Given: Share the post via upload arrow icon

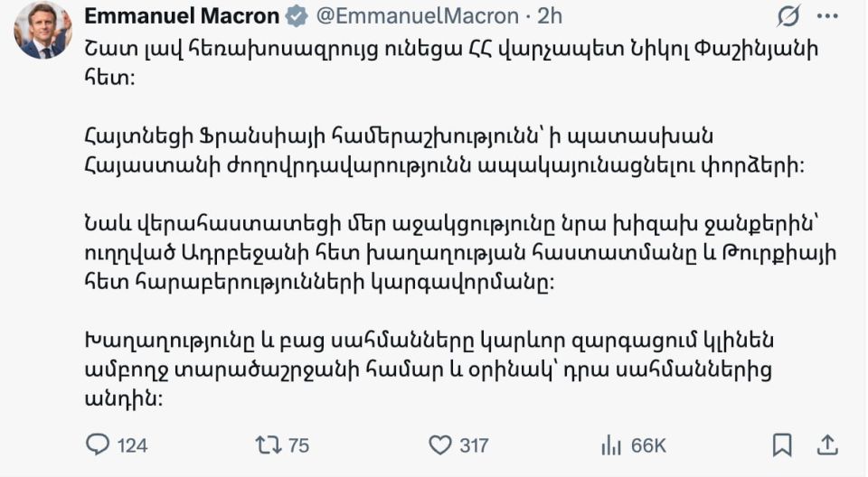Looking at the screenshot, I should click(x=827, y=444).
